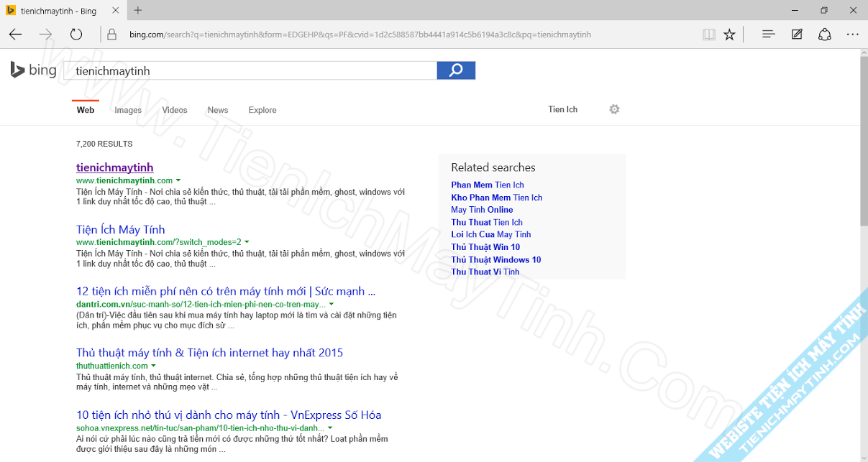The height and width of the screenshot is (462, 868).
Task: Switch to the Explore tab
Action: [262, 110]
